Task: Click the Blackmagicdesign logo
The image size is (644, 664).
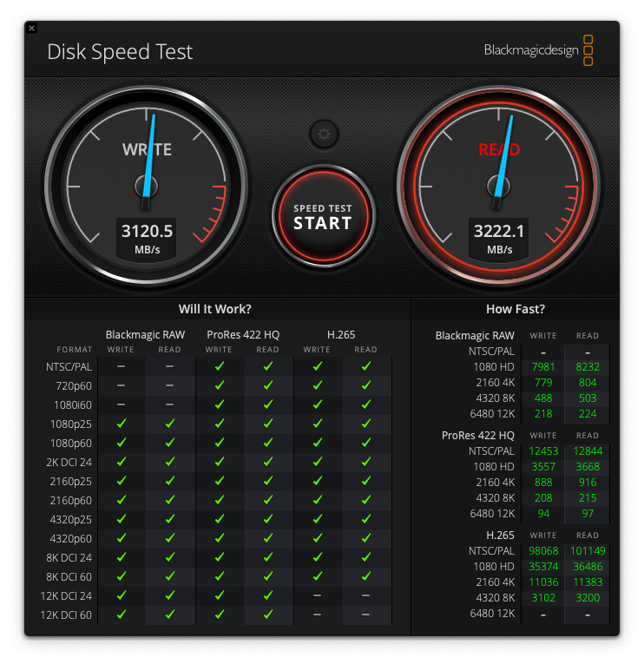Action: pos(538,50)
